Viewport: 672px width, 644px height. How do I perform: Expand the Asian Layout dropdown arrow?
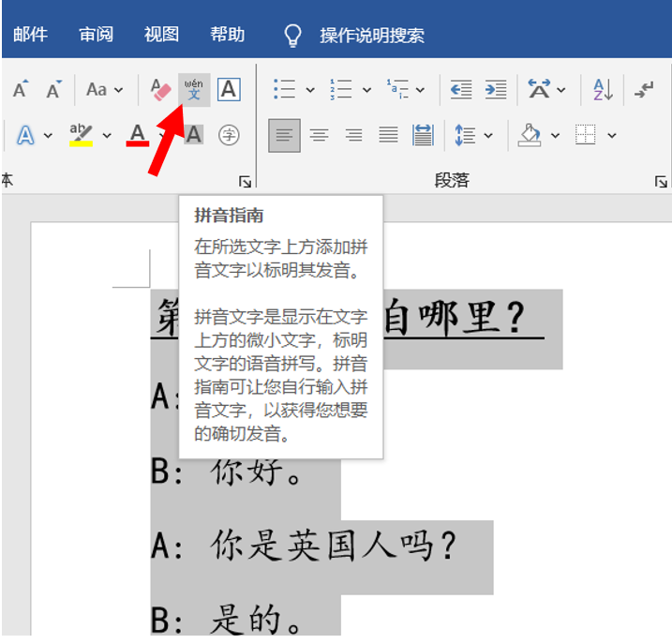click(561, 90)
